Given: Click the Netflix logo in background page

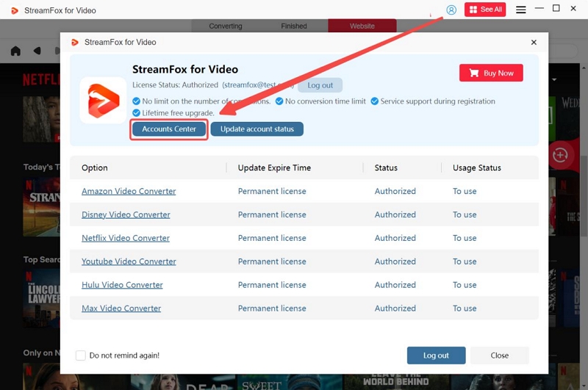Looking at the screenshot, I should [41, 79].
